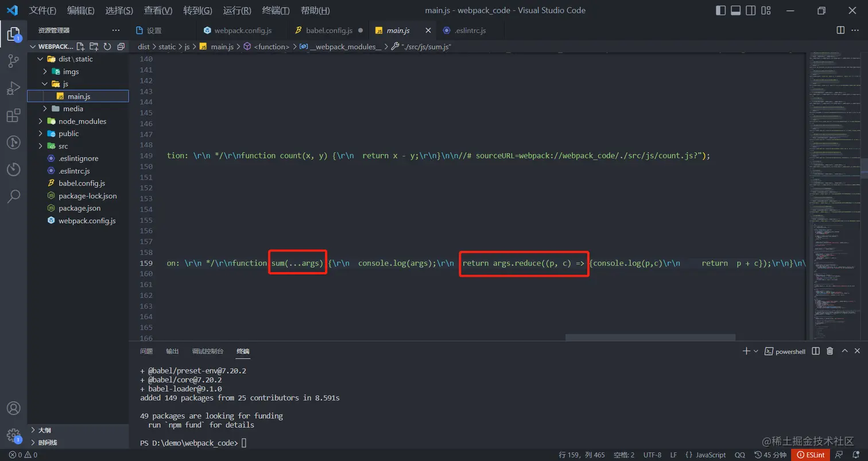Open package.json in explorer
The height and width of the screenshot is (461, 868).
[78, 208]
